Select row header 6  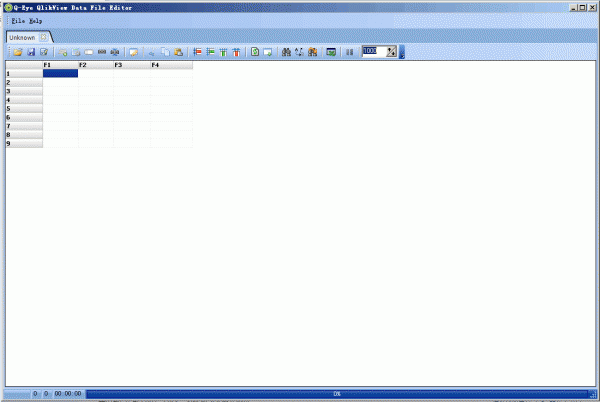point(24,117)
